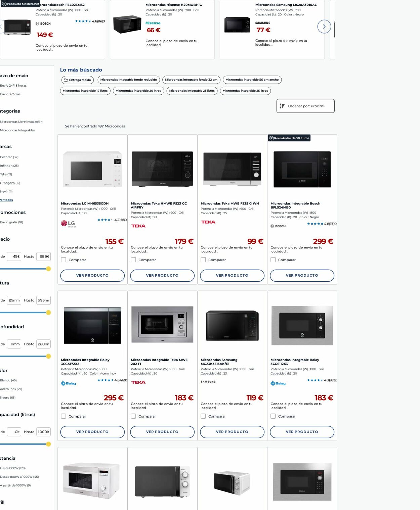
Task: Click the next-arrow carousel button
Action: click(324, 27)
